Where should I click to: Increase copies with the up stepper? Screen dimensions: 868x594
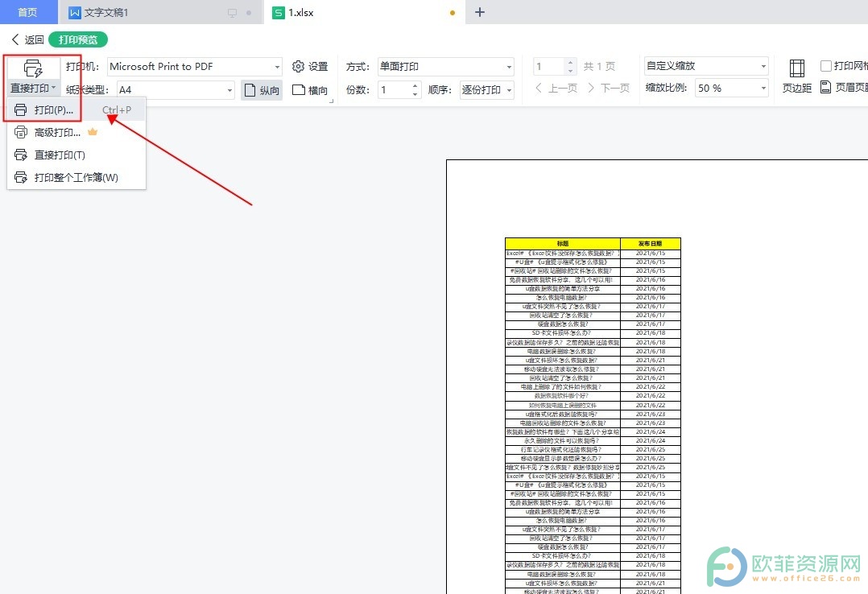coord(415,85)
